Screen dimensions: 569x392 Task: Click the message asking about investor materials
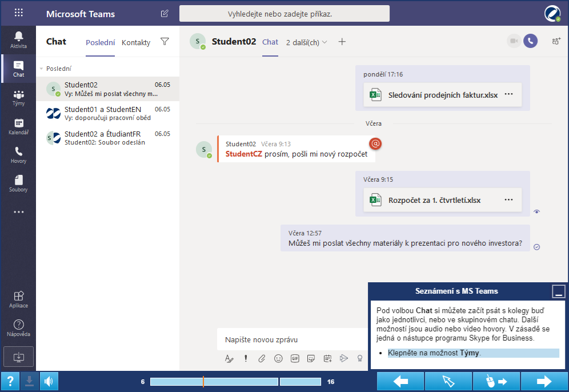[405, 238]
